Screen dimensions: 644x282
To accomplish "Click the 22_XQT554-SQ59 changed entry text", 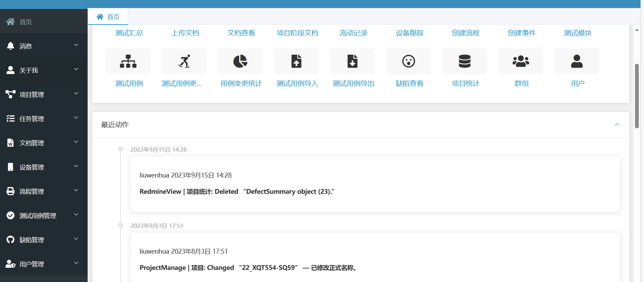I will click(248, 267).
